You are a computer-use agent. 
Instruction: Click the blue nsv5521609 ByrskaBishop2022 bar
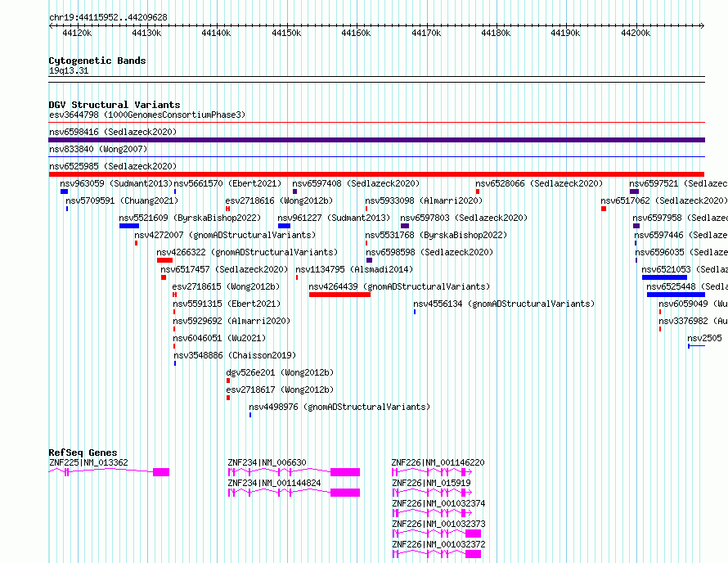pos(129,226)
